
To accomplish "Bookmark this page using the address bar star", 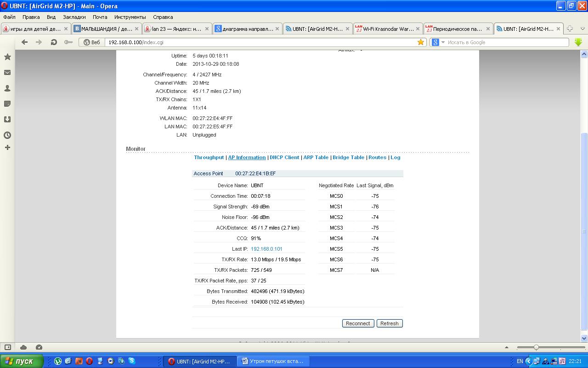I will [420, 42].
